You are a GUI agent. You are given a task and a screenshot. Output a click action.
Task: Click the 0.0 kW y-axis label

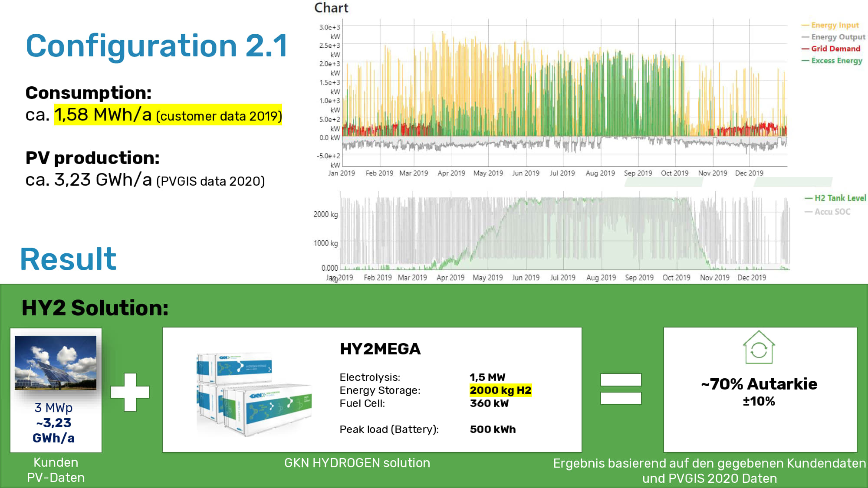[330, 138]
